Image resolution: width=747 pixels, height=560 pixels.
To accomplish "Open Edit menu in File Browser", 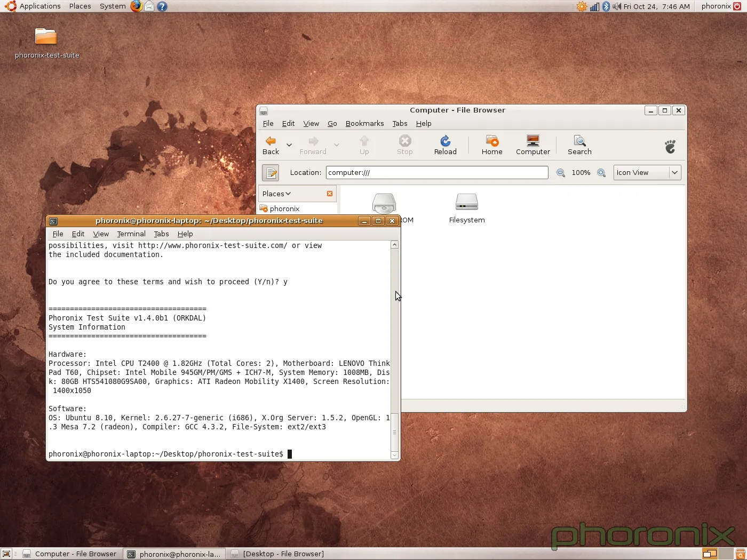I will [288, 123].
